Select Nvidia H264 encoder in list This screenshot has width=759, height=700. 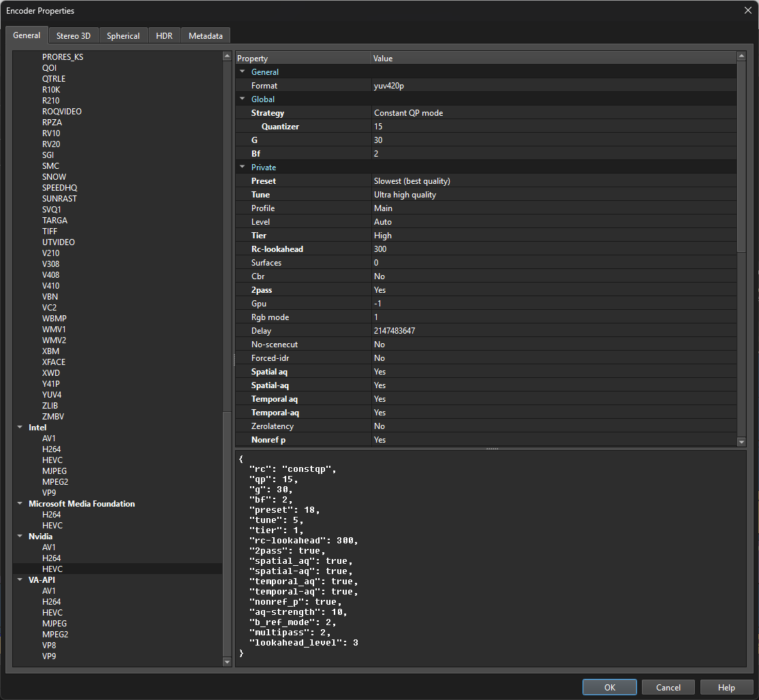pyautogui.click(x=51, y=558)
